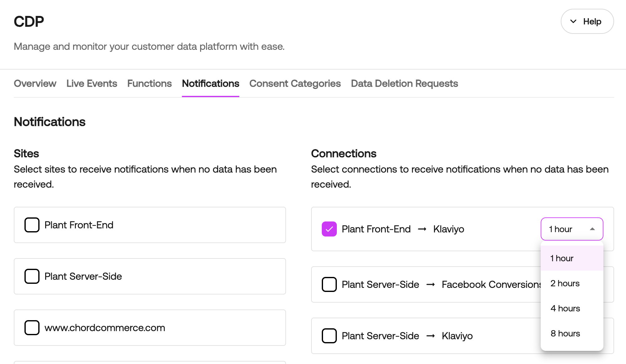Switch to the Overview tab
Screen dimensions: 626x364
(x=35, y=83)
